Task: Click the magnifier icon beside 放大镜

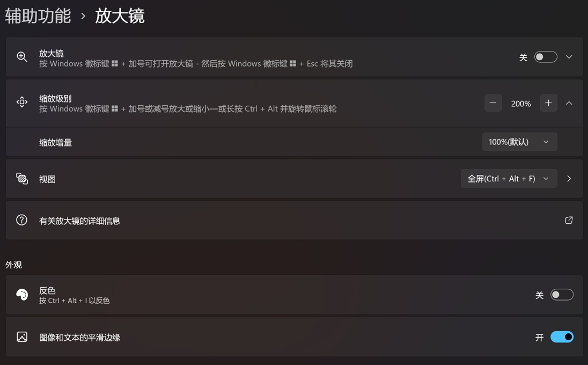Action: click(22, 57)
